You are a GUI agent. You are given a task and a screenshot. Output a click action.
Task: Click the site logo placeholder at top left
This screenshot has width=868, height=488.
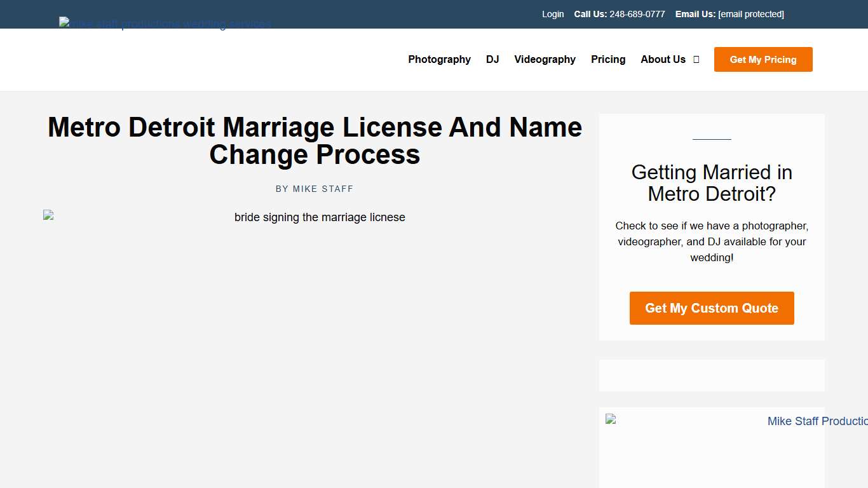tap(165, 24)
